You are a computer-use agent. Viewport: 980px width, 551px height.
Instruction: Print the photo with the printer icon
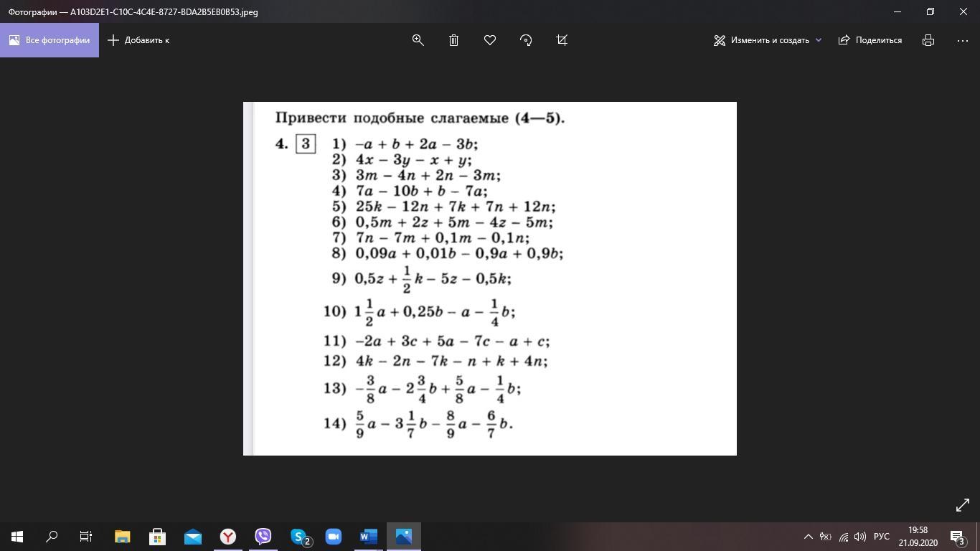[x=928, y=40]
